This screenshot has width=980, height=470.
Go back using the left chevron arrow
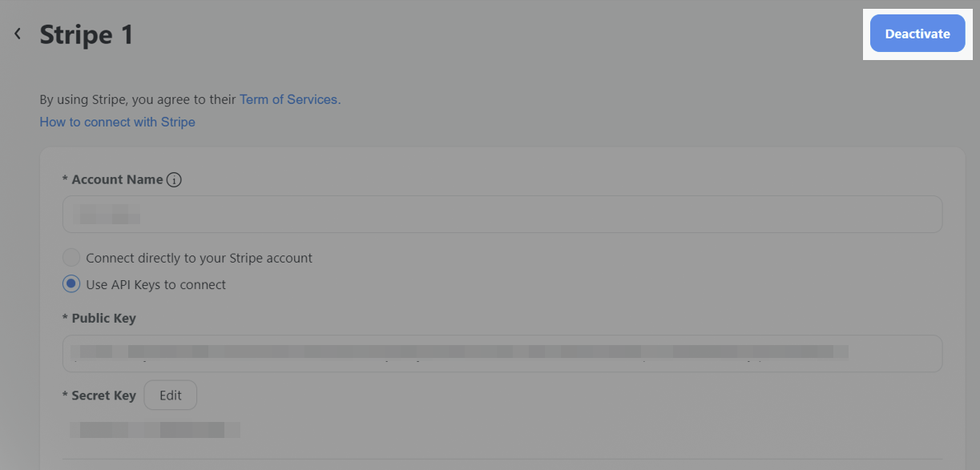[x=18, y=34]
